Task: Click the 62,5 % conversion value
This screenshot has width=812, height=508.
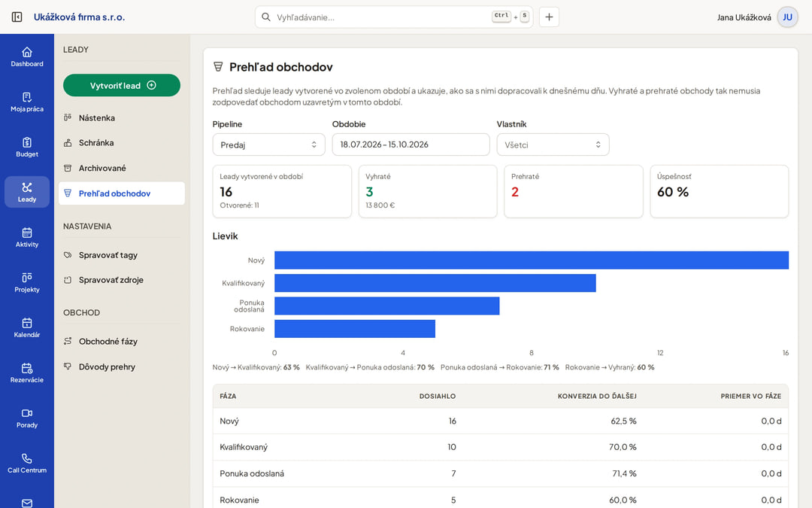Action: (623, 421)
